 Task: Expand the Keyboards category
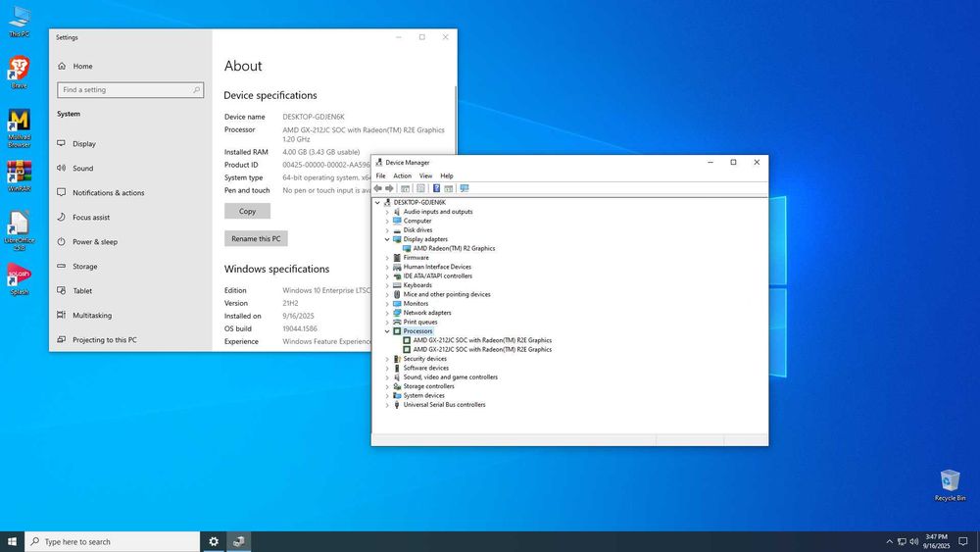tap(387, 285)
